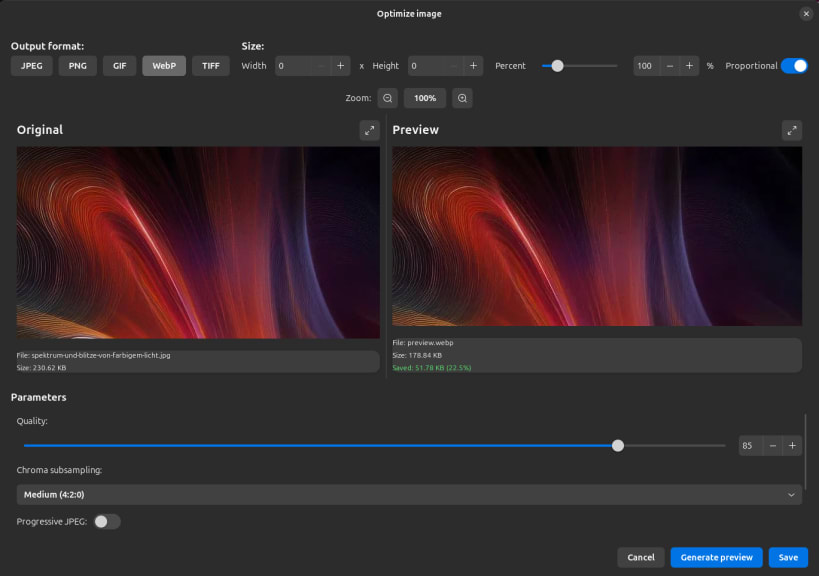
Task: Choose PNG as the output format
Action: click(77, 66)
